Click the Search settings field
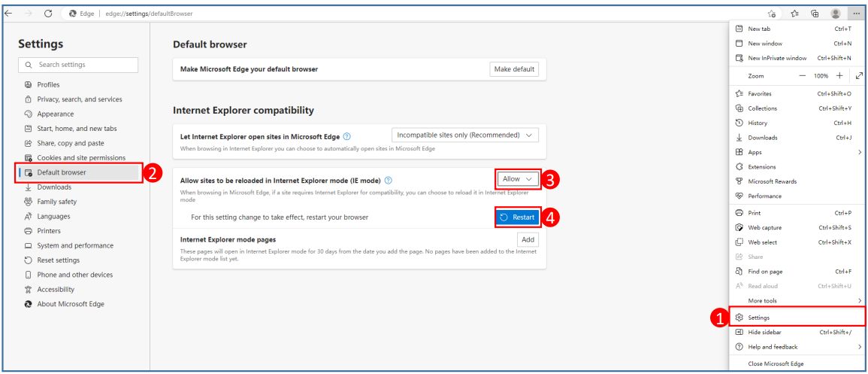The image size is (868, 374). click(78, 65)
